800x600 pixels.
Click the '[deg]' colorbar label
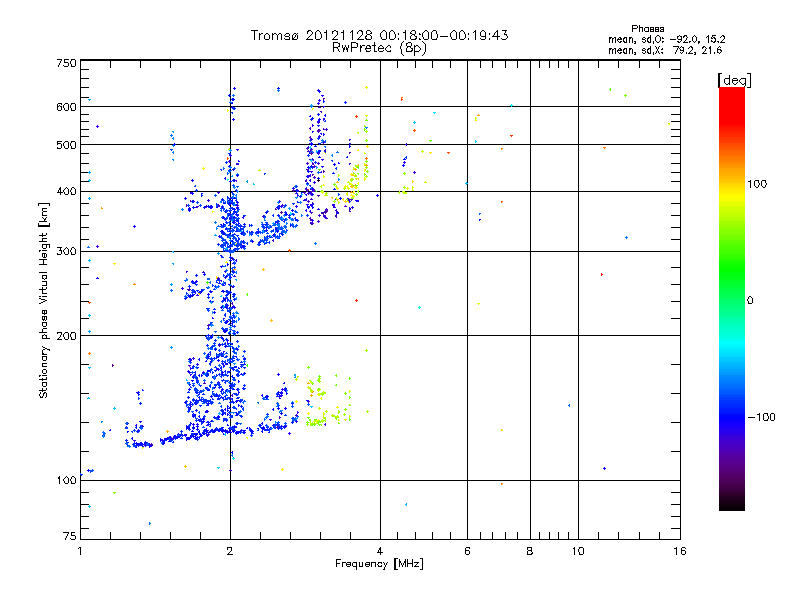tap(734, 80)
